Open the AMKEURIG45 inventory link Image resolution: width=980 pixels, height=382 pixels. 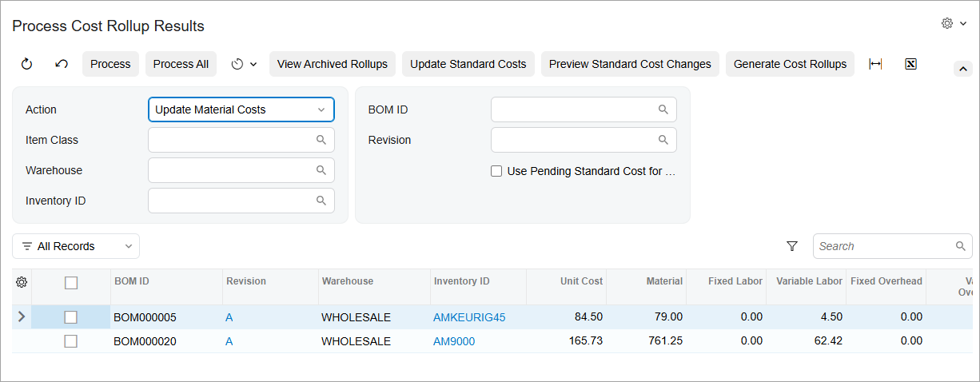469,317
